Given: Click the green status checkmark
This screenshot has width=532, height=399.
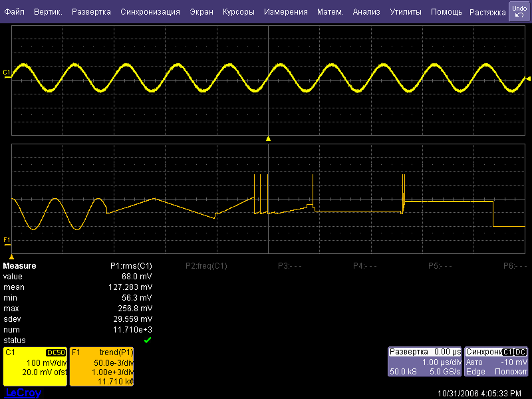Looking at the screenshot, I should pyautogui.click(x=148, y=340).
